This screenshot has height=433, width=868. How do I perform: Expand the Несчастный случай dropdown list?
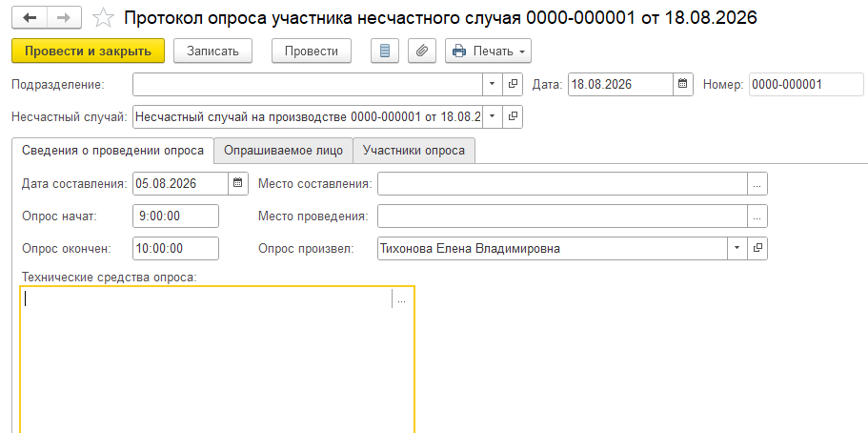click(x=493, y=116)
